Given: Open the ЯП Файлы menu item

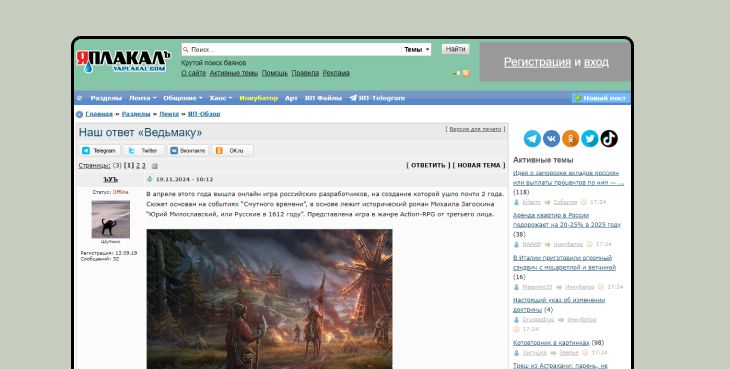Looking at the screenshot, I should 323,98.
